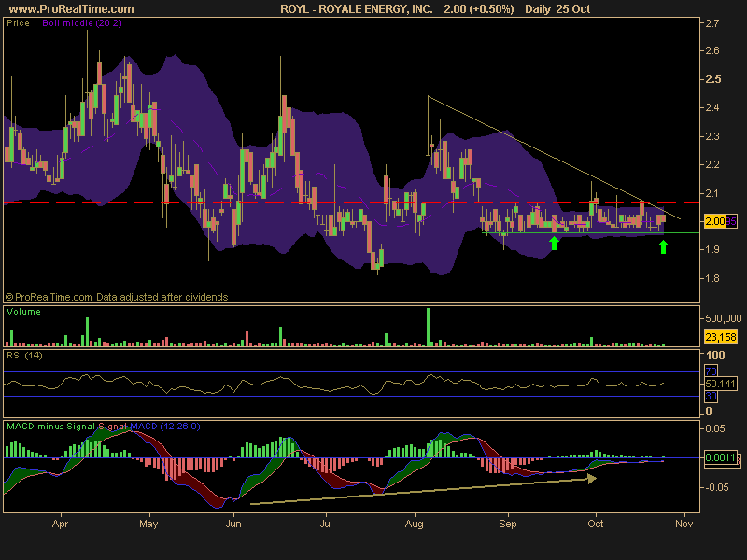Click the Jun label on time axis

pyautogui.click(x=233, y=525)
